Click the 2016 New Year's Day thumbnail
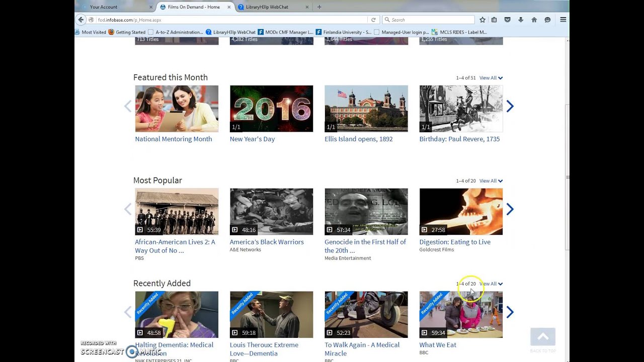The image size is (644, 362). 271,109
